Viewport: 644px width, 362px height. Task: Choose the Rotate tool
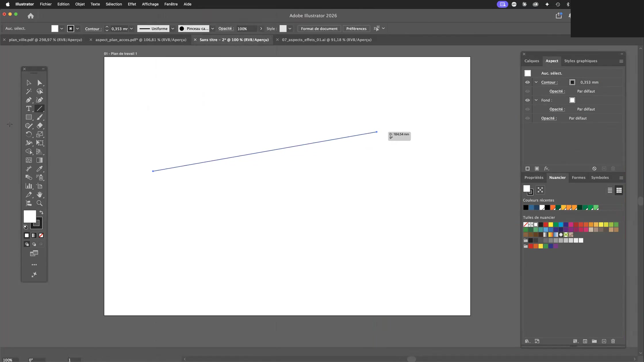(29, 134)
